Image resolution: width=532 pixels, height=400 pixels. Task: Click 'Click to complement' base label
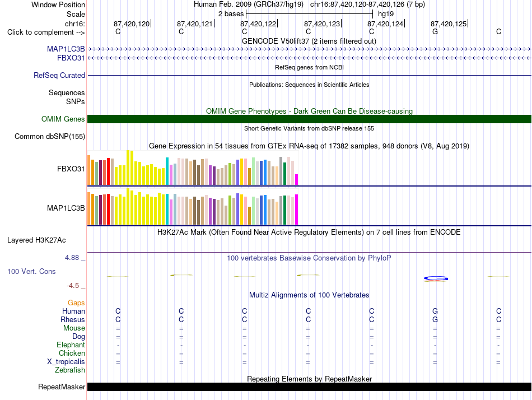(x=46, y=32)
